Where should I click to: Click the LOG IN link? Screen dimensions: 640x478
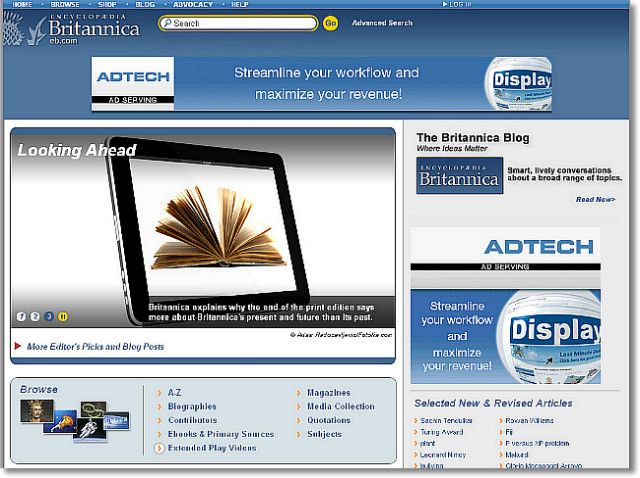coord(457,4)
